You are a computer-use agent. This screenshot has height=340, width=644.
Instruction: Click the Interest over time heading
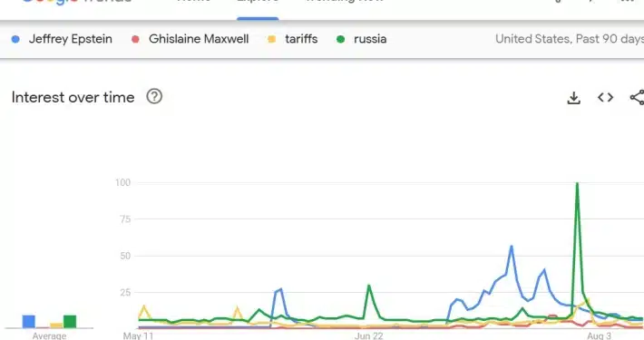tap(73, 97)
